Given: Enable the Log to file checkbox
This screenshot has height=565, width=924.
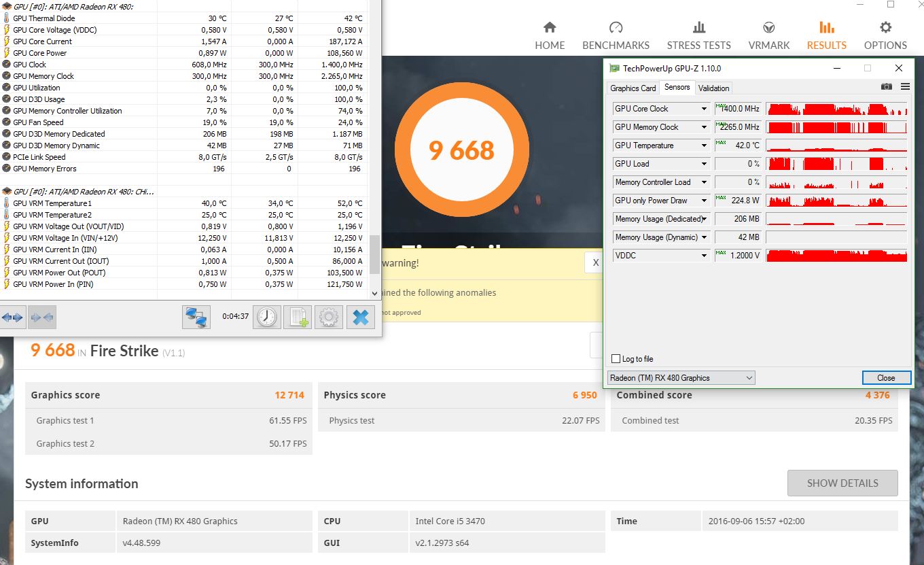Looking at the screenshot, I should [x=616, y=359].
